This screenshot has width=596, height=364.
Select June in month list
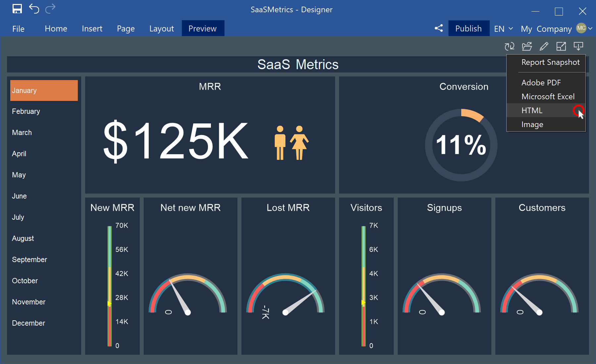coord(44,196)
